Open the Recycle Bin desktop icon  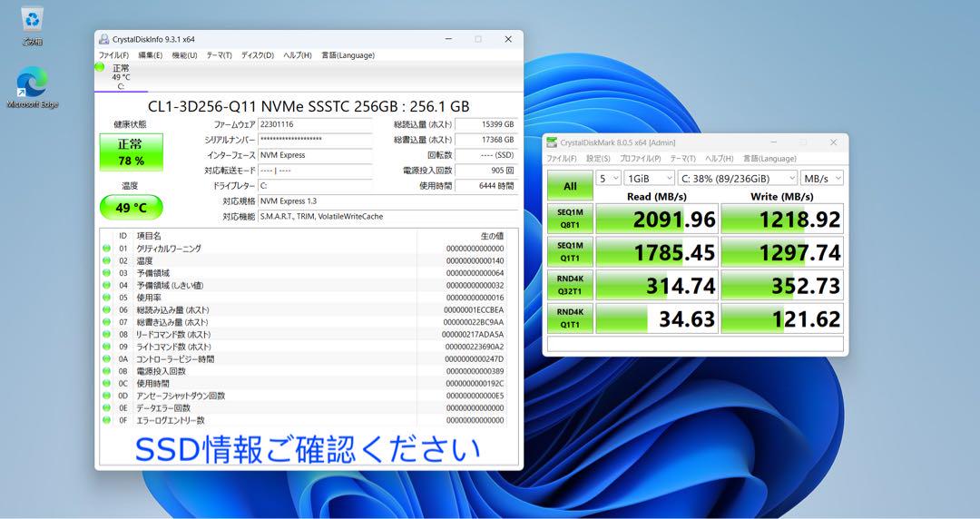tap(32, 26)
